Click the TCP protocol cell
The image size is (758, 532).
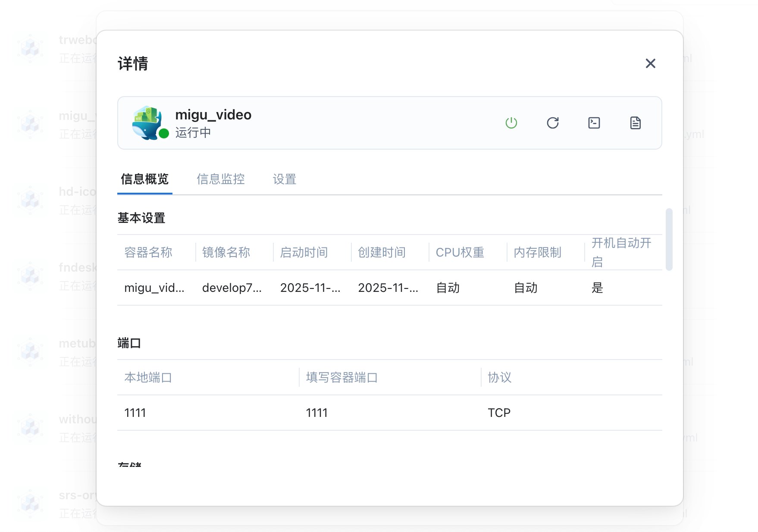tap(499, 413)
